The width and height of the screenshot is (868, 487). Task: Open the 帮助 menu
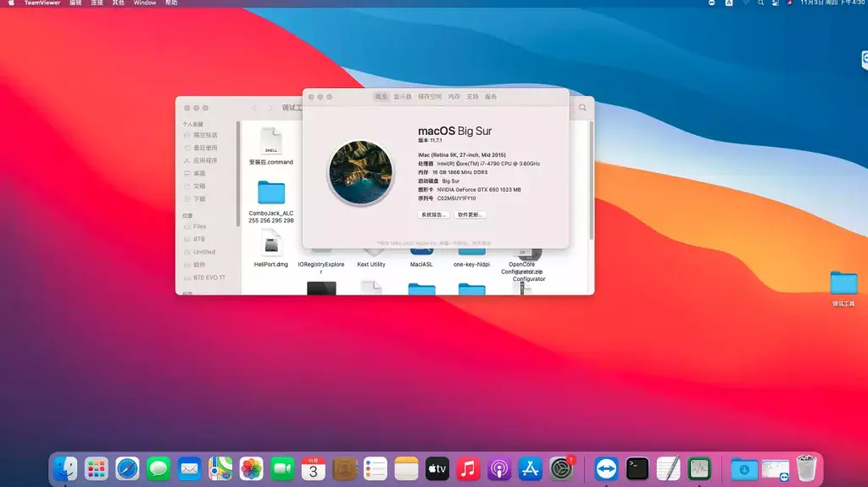pos(171,3)
